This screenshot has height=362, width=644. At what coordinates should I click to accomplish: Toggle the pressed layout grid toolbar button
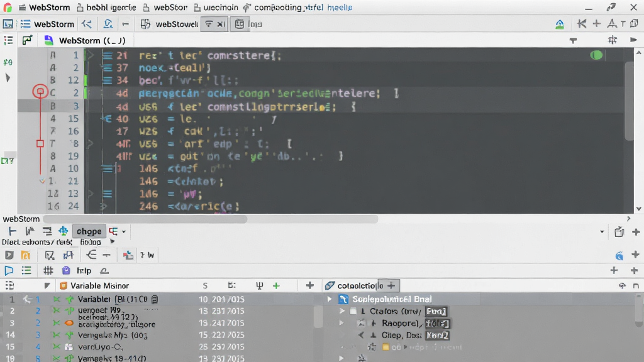pos(240,25)
